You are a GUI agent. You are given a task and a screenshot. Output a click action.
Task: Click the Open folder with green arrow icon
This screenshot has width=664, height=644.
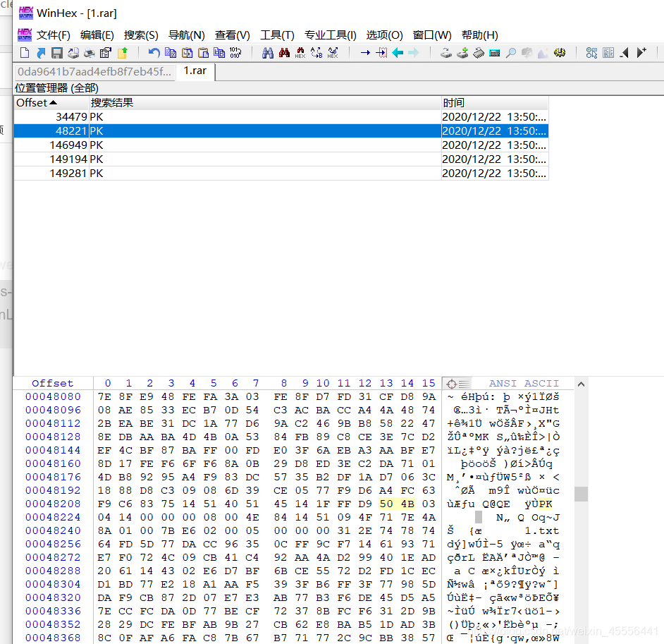click(122, 53)
